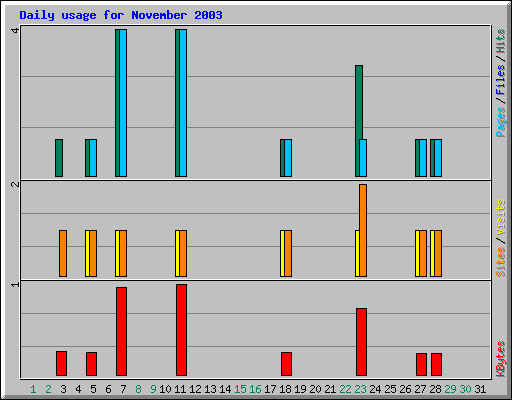Click the tall cyan bar for day 7

[x=123, y=103]
